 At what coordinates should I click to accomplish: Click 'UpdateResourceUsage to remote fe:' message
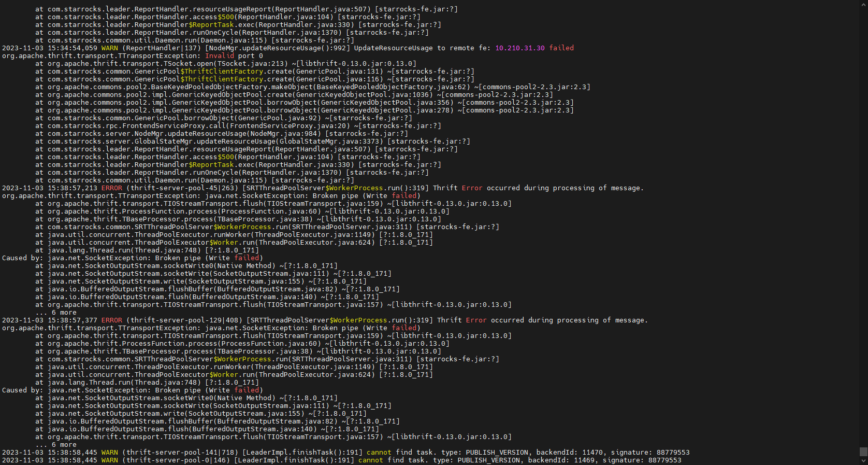click(x=423, y=48)
